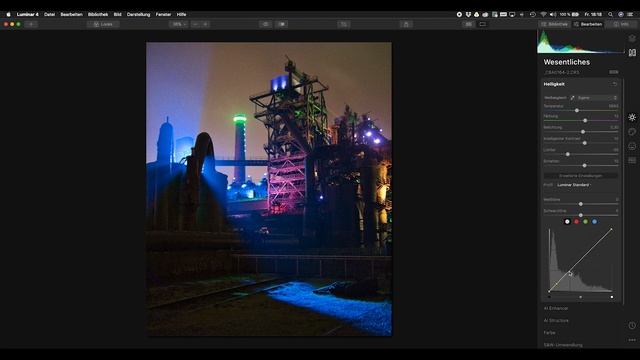The image size is (640, 360).
Task: Click the photo in the canvas
Action: pos(269,189)
